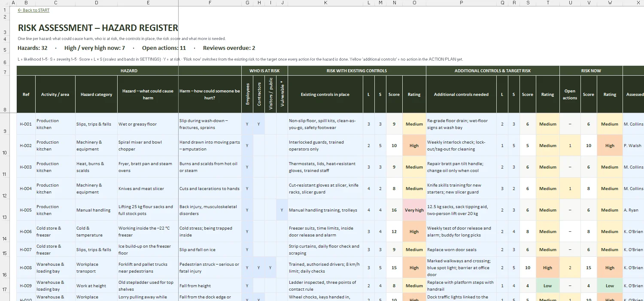
Task: Click the rotated Employees heading
Action: (x=247, y=94)
